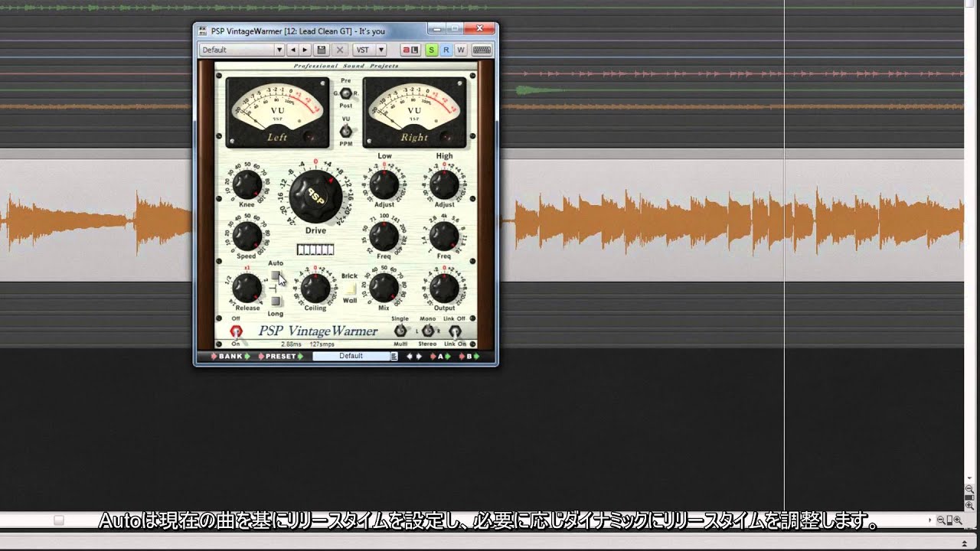Enable the Long release button

coord(276,302)
